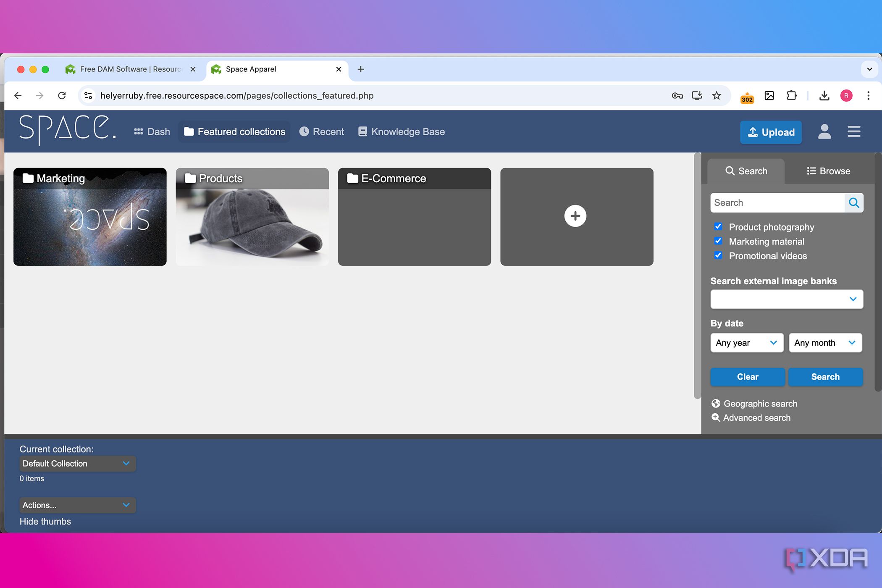Open the user profile icon
The width and height of the screenshot is (882, 588).
pos(824,132)
